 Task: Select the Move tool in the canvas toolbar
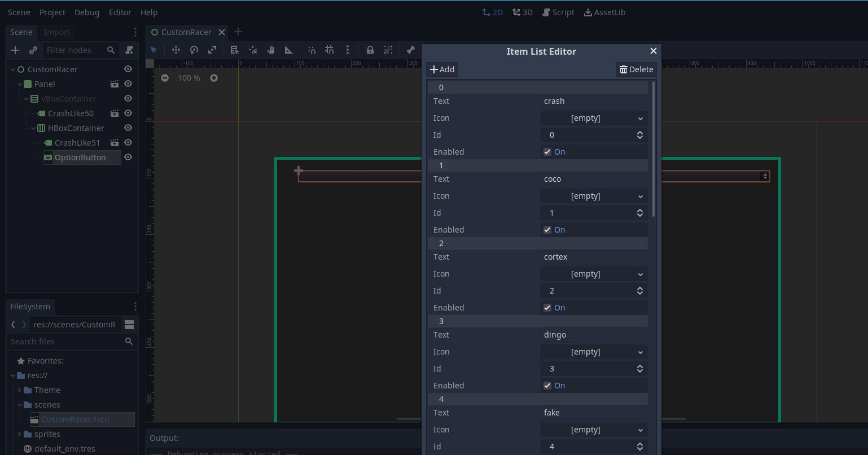click(176, 50)
